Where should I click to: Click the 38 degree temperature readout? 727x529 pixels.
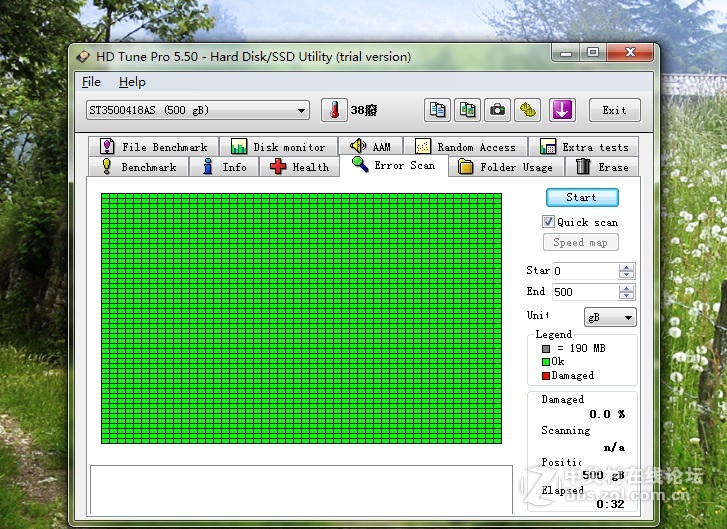click(x=364, y=110)
